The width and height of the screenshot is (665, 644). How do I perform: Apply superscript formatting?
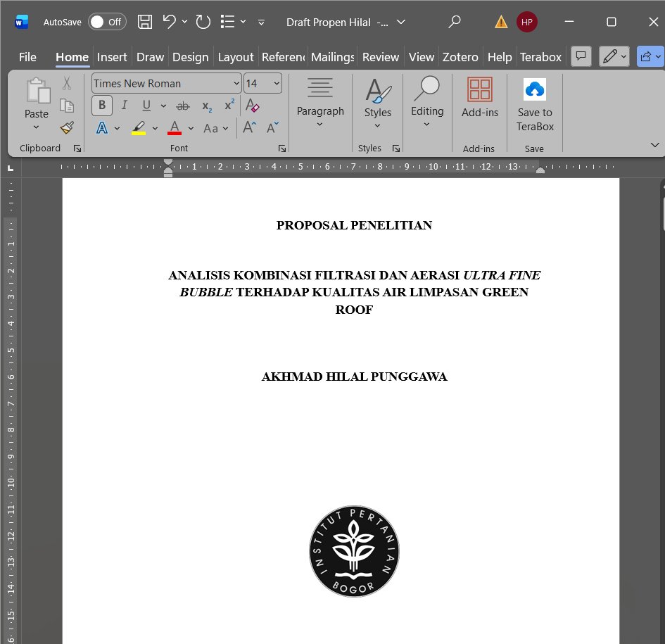[x=229, y=105]
